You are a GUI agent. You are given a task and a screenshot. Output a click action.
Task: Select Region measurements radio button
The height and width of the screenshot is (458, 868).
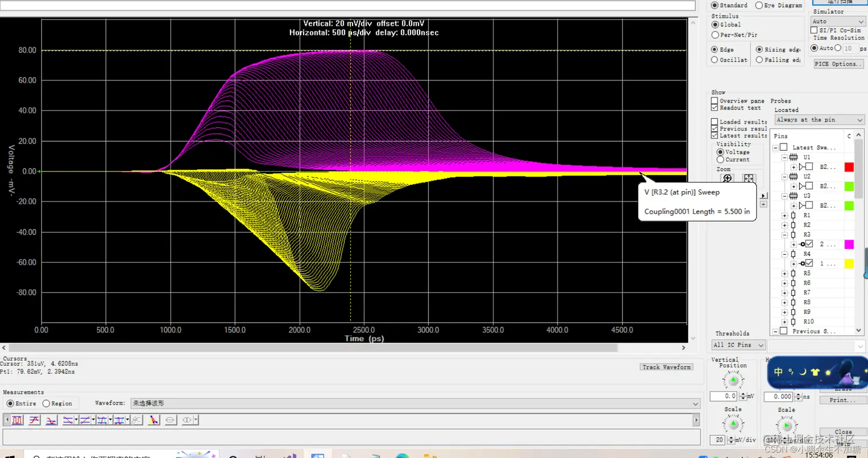[x=46, y=403]
